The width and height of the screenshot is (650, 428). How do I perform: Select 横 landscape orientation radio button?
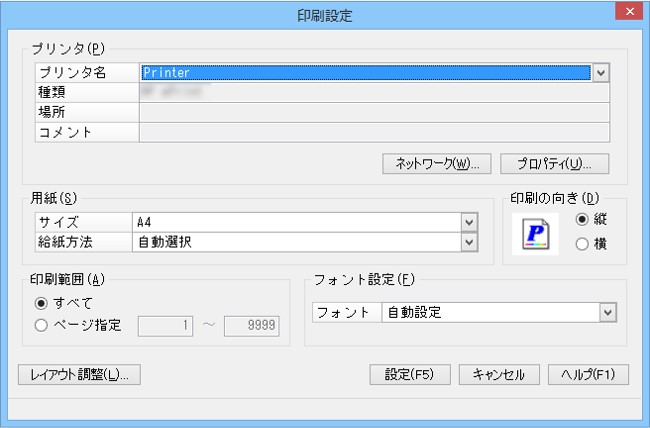click(x=583, y=244)
